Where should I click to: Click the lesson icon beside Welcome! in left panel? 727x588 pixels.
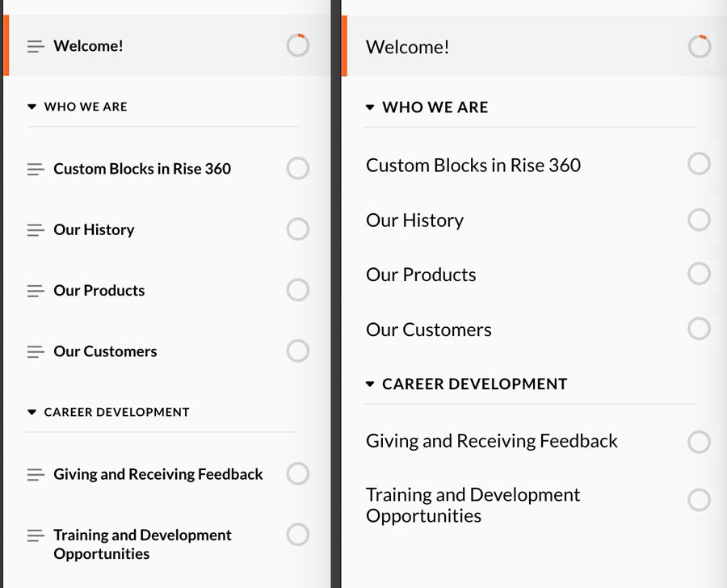[x=36, y=47]
